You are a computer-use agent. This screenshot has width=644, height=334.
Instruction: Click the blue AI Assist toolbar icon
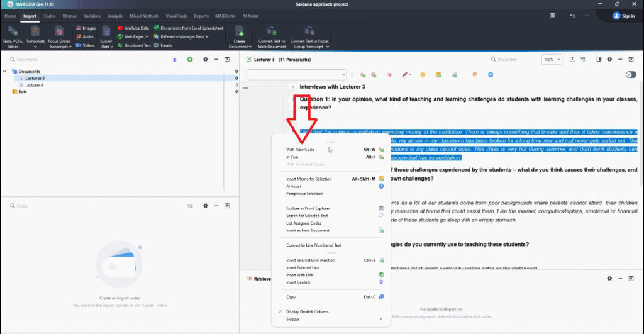pos(491,75)
